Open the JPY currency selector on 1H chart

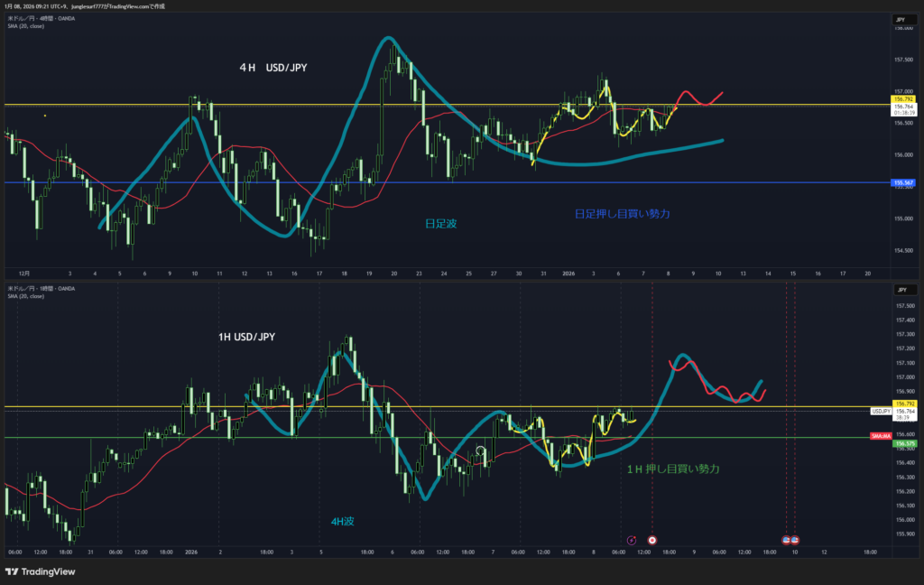pyautogui.click(x=900, y=291)
